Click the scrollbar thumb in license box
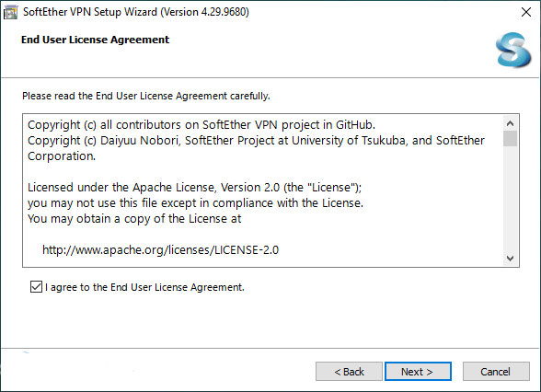 point(510,139)
